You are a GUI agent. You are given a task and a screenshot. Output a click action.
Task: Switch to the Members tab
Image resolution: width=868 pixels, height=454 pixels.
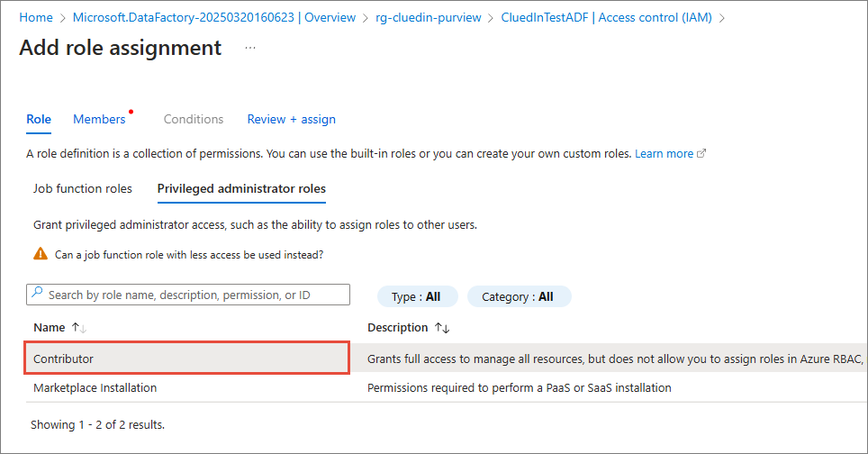pos(100,119)
